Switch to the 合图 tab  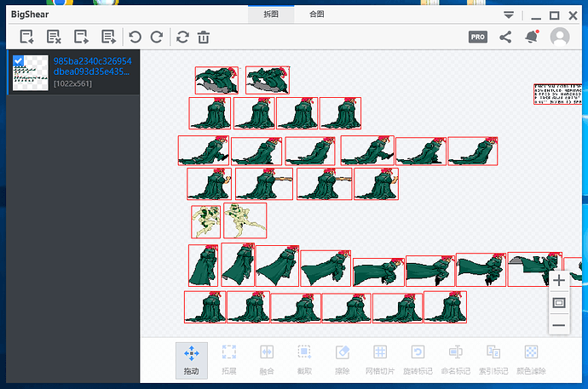pyautogui.click(x=317, y=14)
